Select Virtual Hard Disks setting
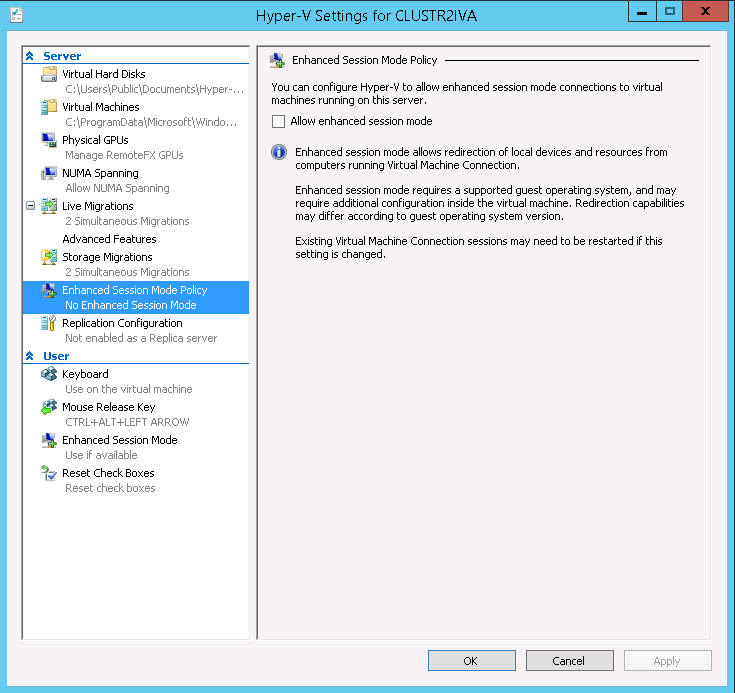This screenshot has width=735, height=693. coord(104,74)
